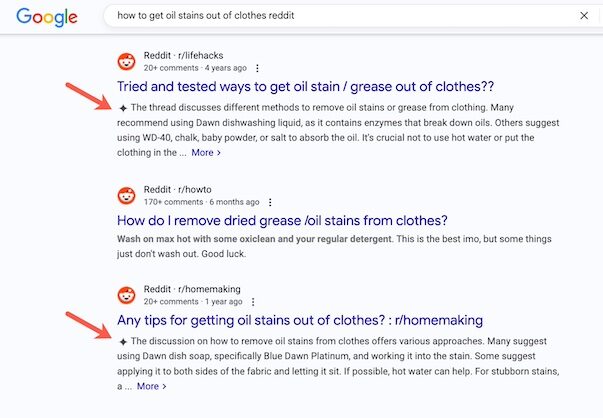Image resolution: width=603 pixels, height=418 pixels.
Task: Click the Google logo
Action: pos(48,17)
